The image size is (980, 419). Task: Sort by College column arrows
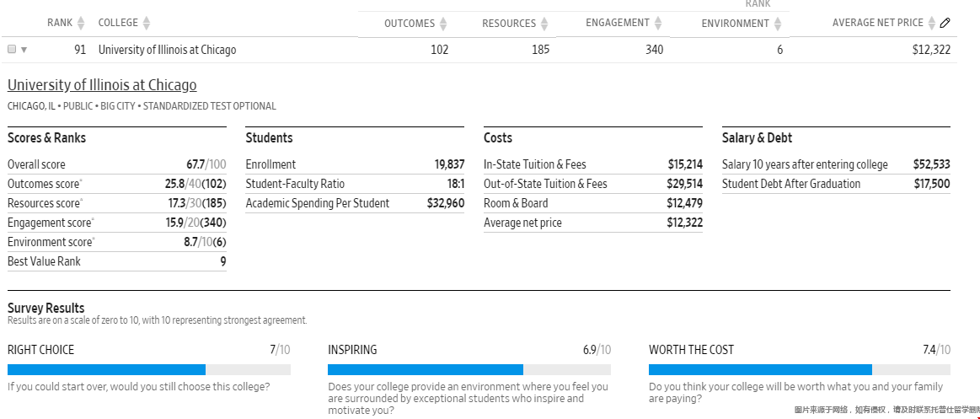point(147,23)
